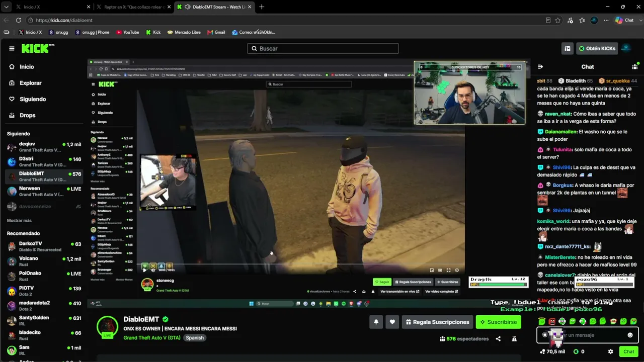
Task: Open the emoji picker in chat input
Action: pos(630,335)
